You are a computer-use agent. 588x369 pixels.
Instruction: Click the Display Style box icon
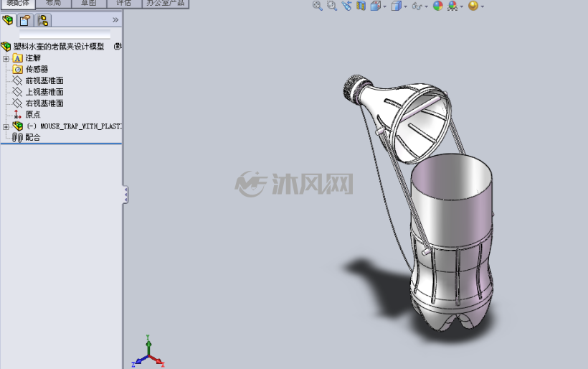click(396, 6)
